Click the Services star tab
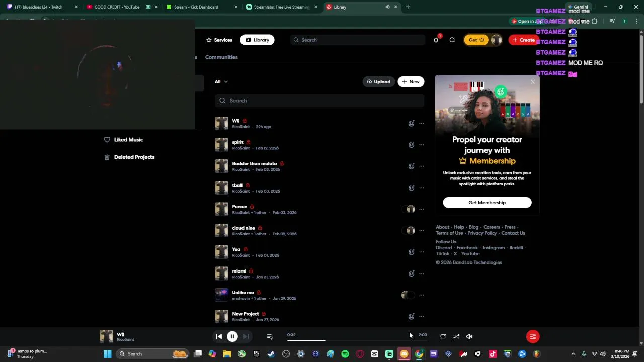Screen dimensions: 644x362 pyautogui.click(x=219, y=40)
